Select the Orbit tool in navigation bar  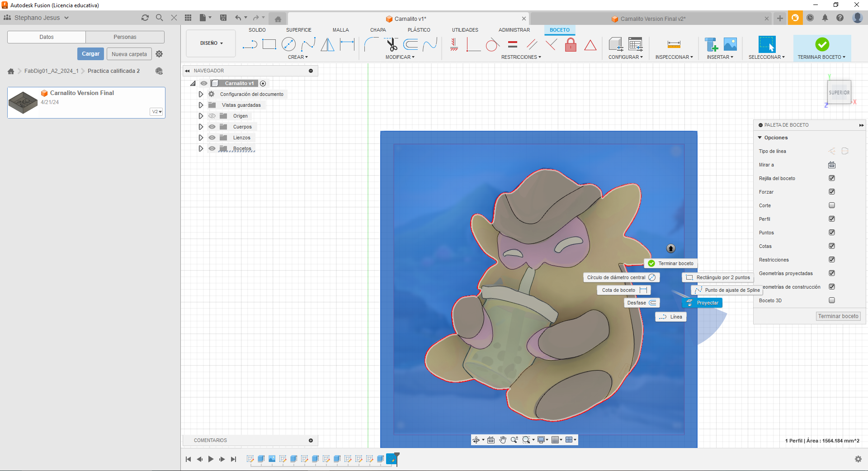[476, 440]
